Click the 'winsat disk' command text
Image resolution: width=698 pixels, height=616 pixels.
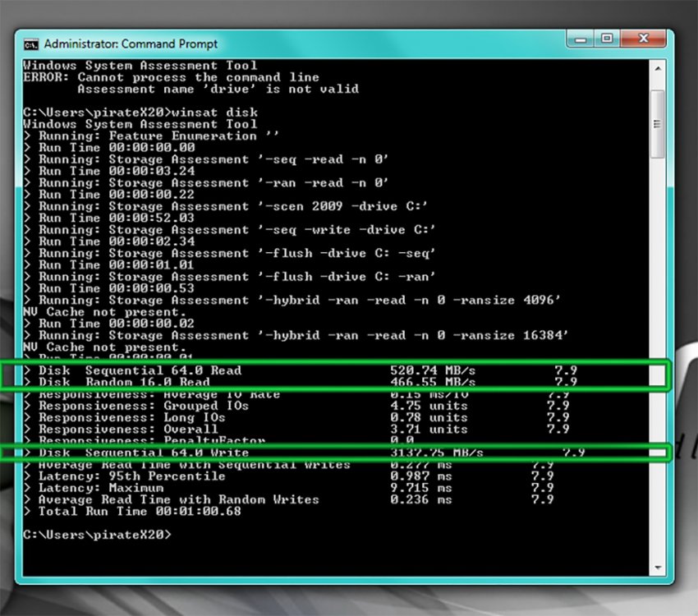pyautogui.click(x=214, y=113)
